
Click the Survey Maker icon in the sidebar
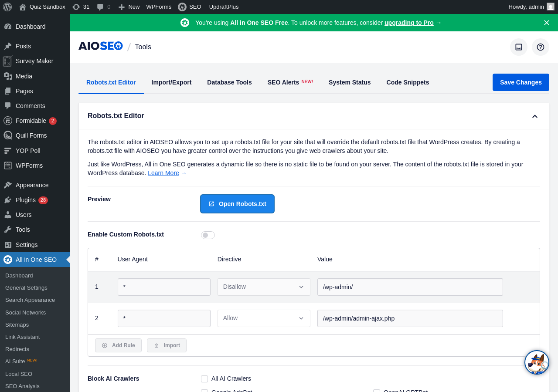click(7, 61)
